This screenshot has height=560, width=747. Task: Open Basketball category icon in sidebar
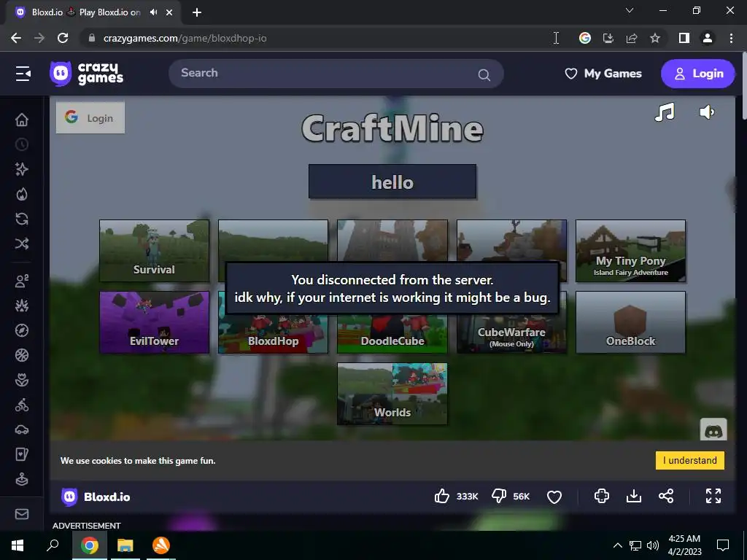(x=22, y=355)
